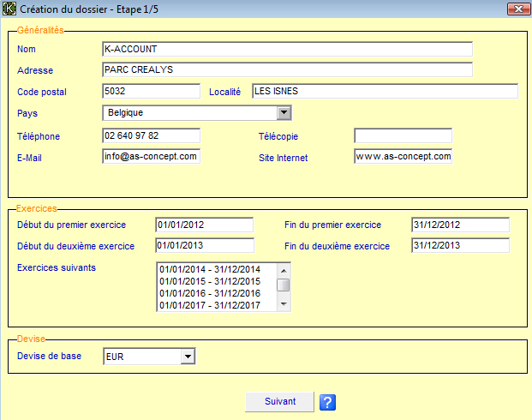
Task: Click the Devise de base label
Action: point(49,356)
